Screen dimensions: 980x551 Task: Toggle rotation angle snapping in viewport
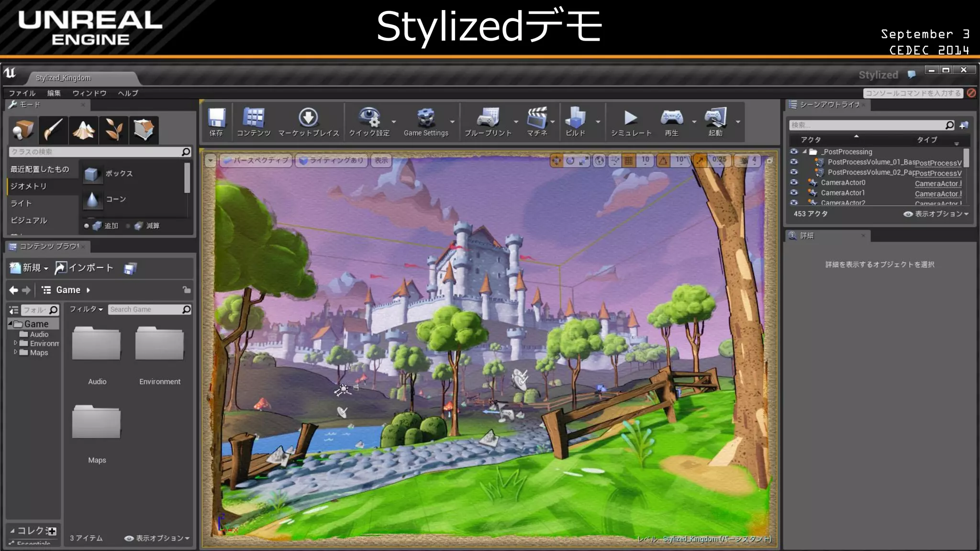coord(663,161)
